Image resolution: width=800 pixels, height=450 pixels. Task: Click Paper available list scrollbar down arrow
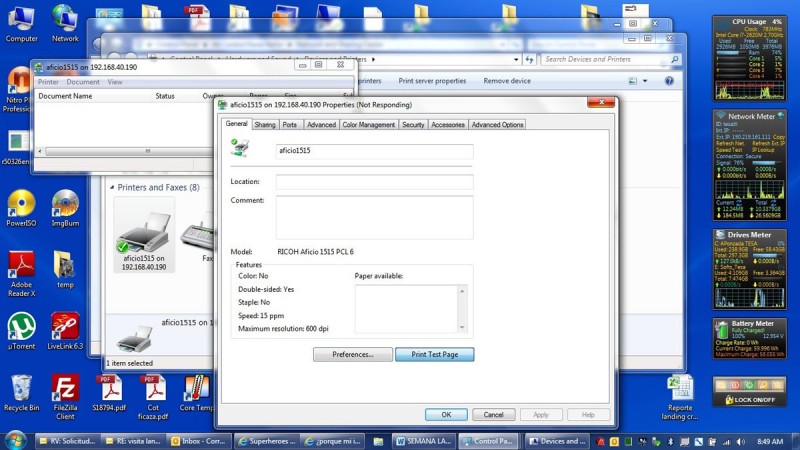[x=462, y=327]
